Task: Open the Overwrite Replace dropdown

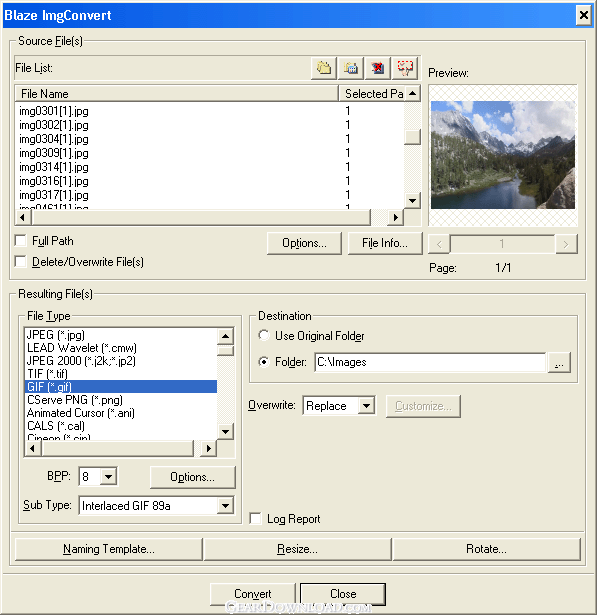Action: point(366,406)
